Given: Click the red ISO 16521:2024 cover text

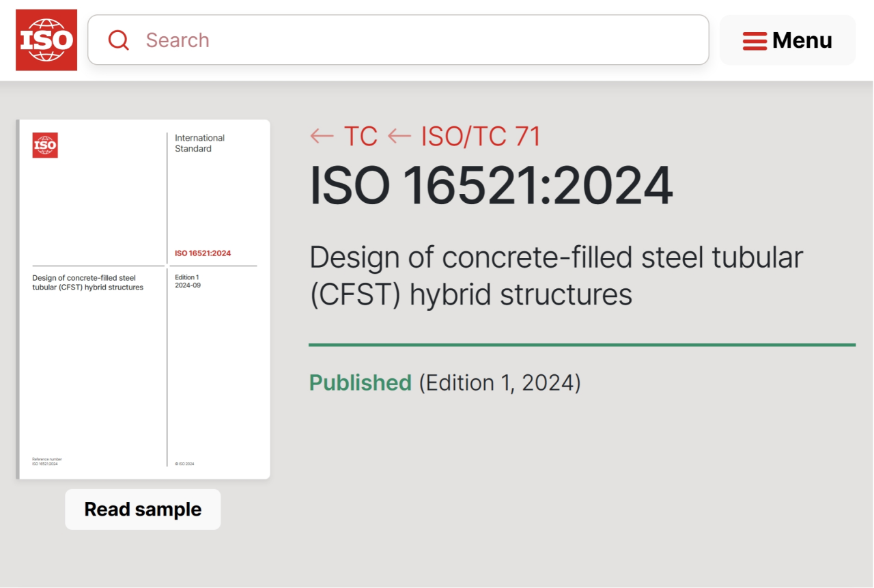Looking at the screenshot, I should click(203, 253).
